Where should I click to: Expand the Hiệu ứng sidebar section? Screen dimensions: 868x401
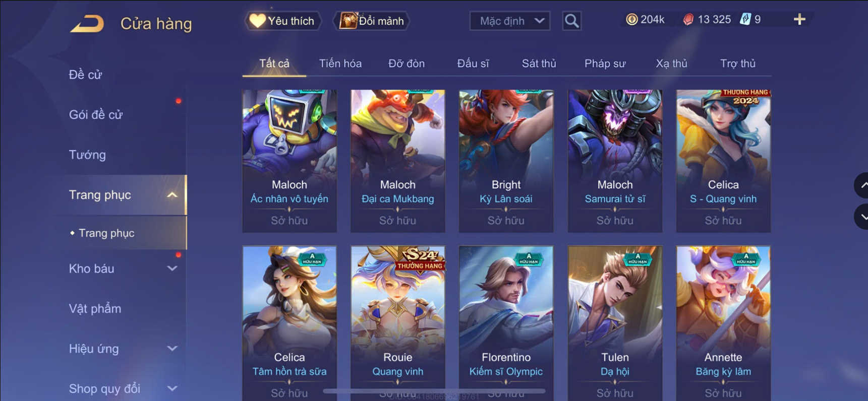pyautogui.click(x=172, y=348)
